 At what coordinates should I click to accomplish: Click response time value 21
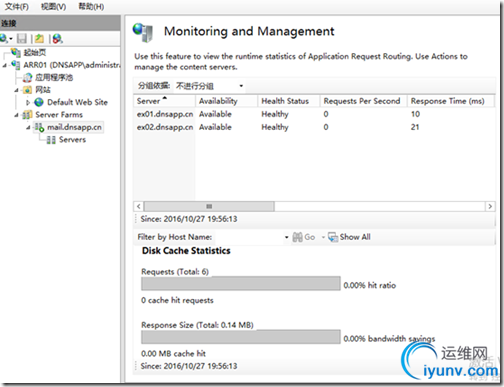coord(415,127)
